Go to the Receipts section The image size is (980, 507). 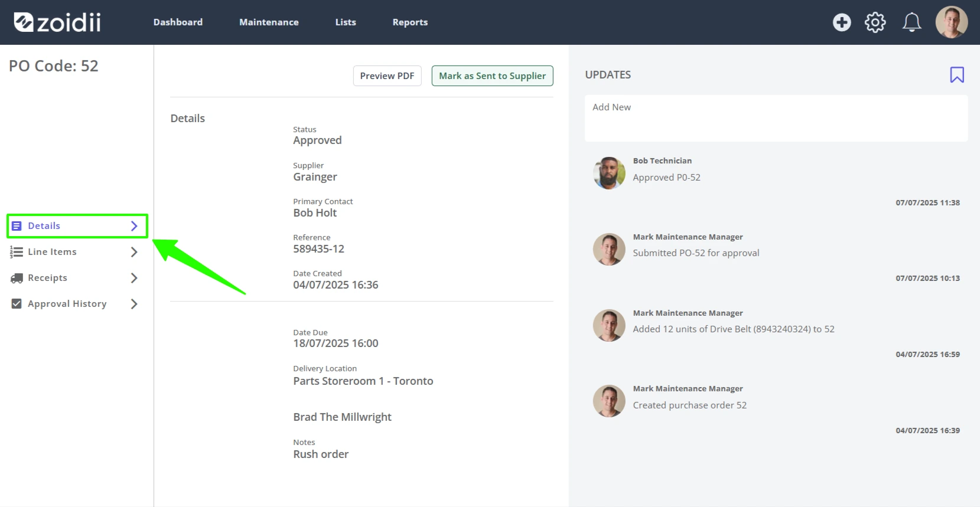point(47,278)
